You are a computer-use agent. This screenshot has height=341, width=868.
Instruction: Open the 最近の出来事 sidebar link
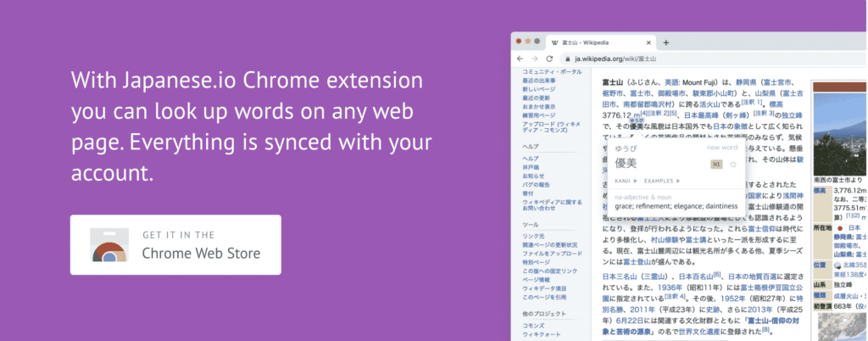[538, 81]
